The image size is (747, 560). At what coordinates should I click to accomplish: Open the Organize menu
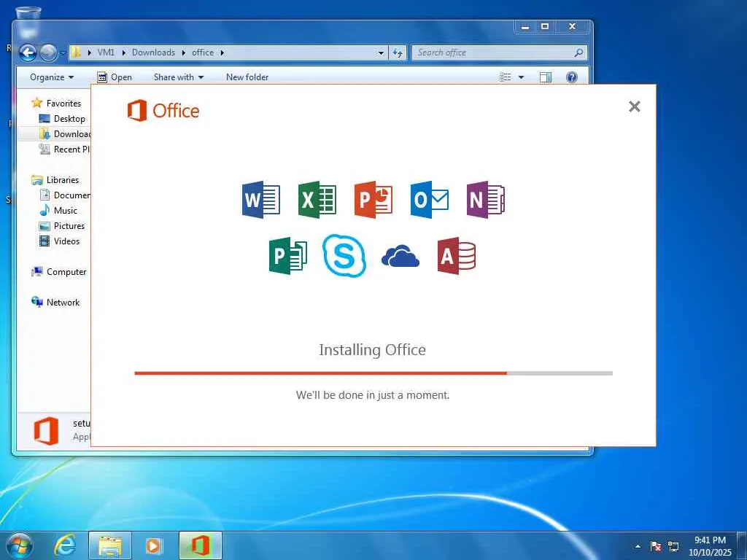pyautogui.click(x=52, y=77)
